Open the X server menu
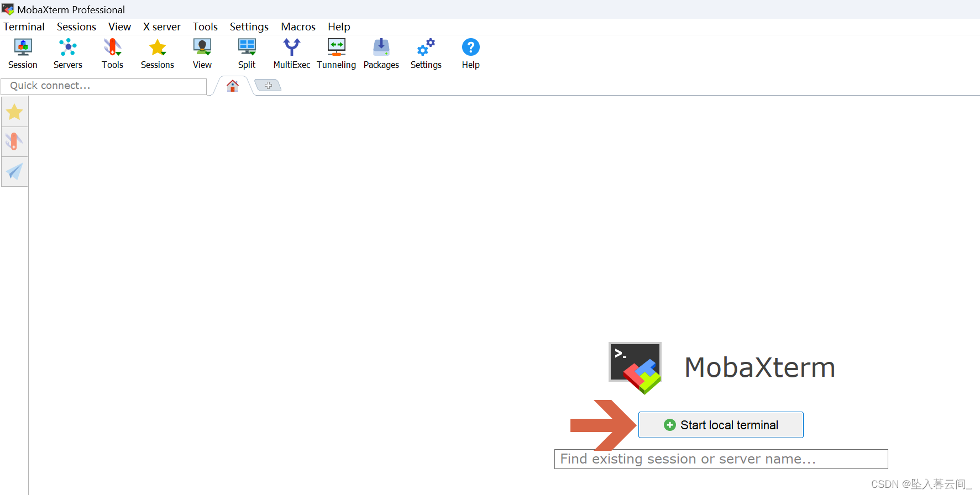Viewport: 980px width, 495px height. tap(161, 27)
